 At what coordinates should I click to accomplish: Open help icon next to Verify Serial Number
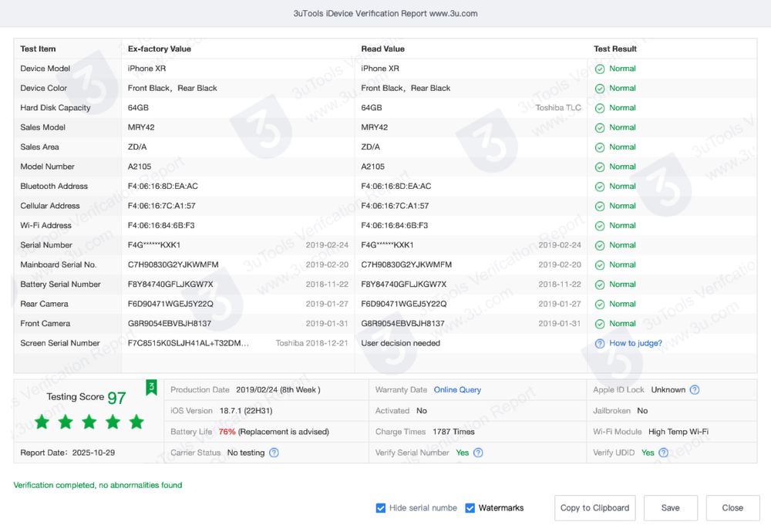478,453
